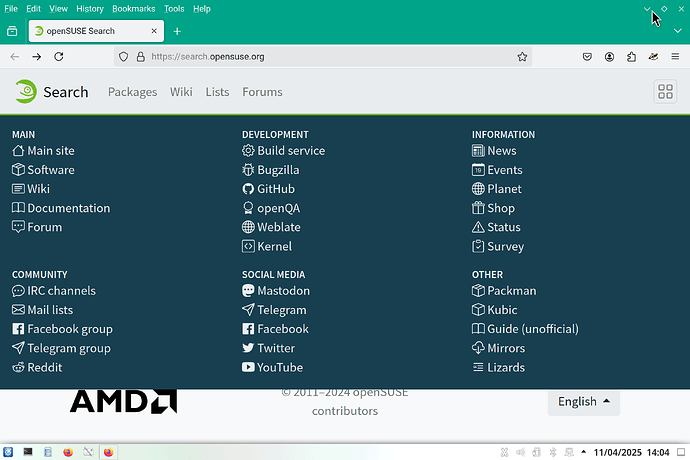
Task: Open the Packman link
Action: (504, 291)
